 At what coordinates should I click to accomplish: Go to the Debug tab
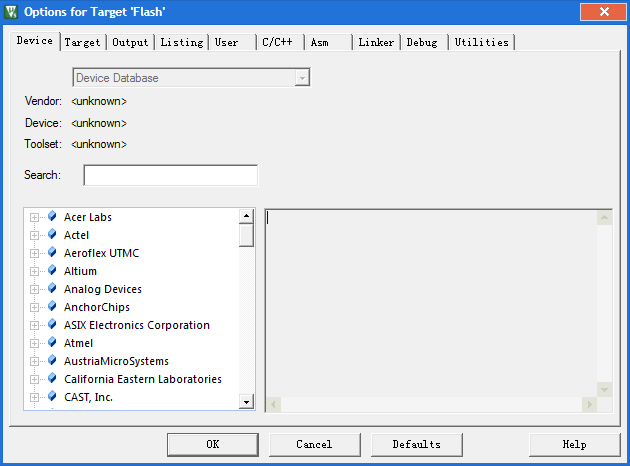click(422, 42)
